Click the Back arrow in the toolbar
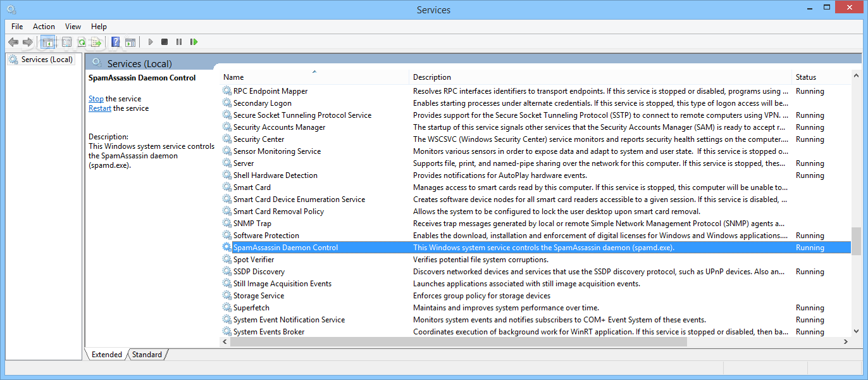868x380 pixels. pyautogui.click(x=13, y=42)
